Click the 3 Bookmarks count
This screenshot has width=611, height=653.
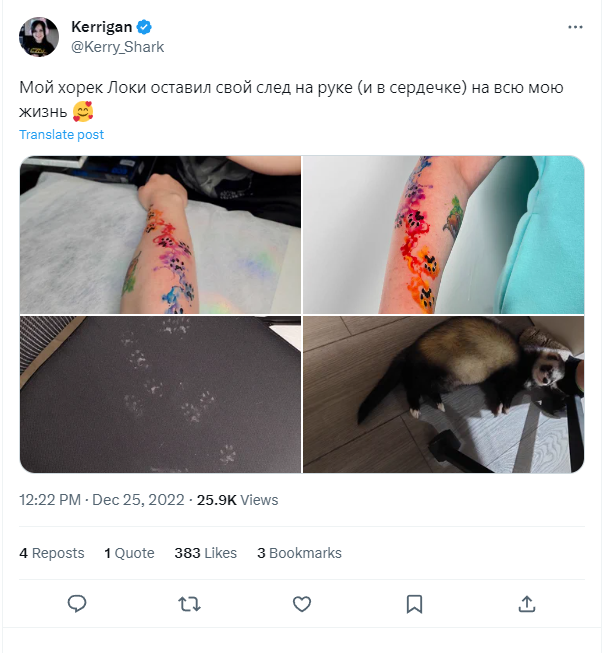(299, 553)
